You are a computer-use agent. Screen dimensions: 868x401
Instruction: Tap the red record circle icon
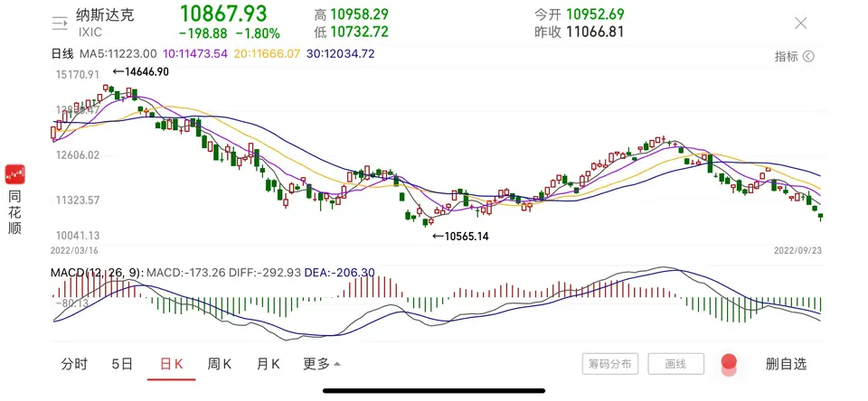pyautogui.click(x=729, y=363)
